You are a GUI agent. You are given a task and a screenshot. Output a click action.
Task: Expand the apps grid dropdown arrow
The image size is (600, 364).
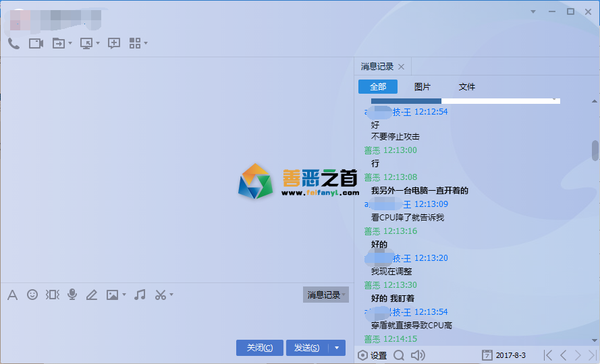click(x=145, y=43)
